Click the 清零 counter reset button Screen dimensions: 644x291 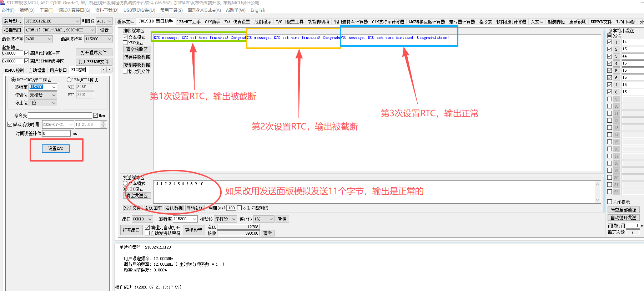point(268,233)
